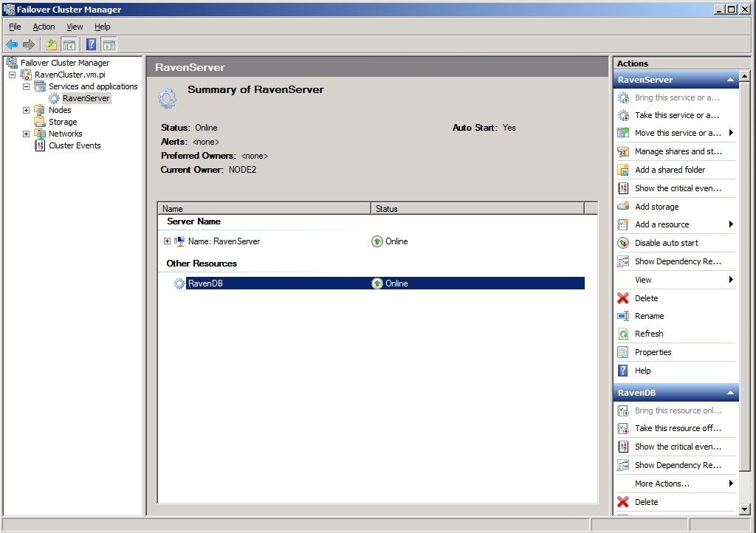756x533 pixels.
Task: Click the Nodes tree icon
Action: 40,110
